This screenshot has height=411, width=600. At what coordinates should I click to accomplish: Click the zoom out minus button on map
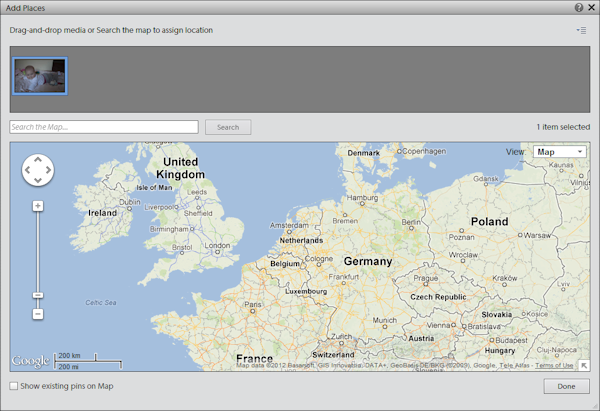click(37, 314)
